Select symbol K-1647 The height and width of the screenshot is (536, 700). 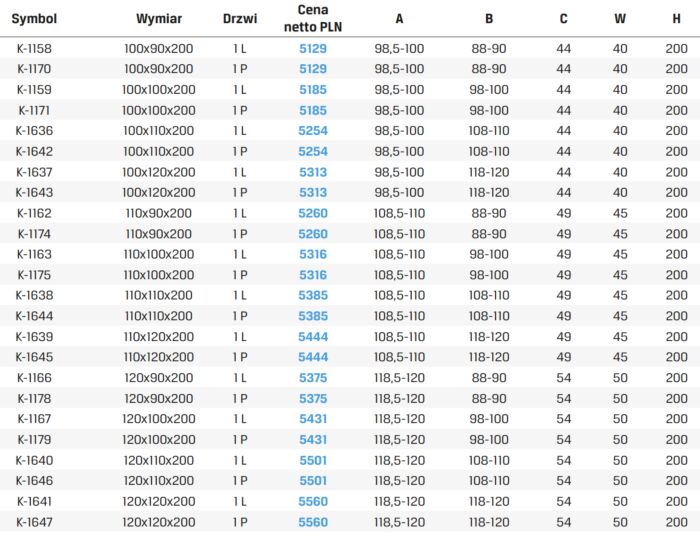click(34, 522)
